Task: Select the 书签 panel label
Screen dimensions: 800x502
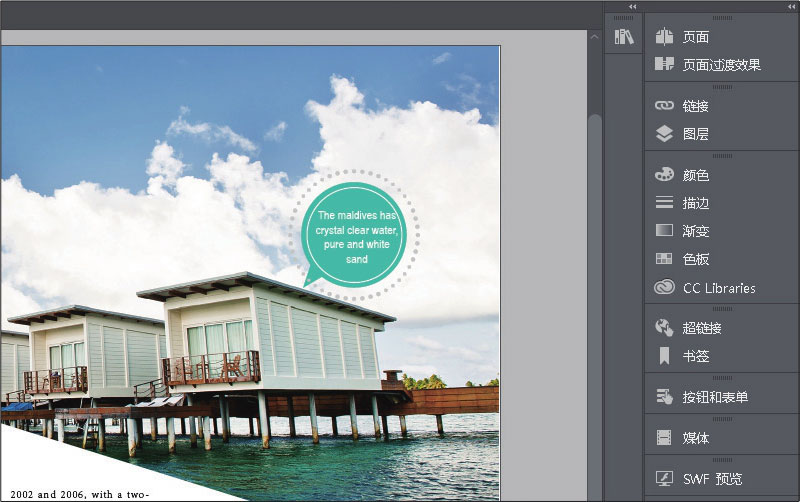Action: 695,356
